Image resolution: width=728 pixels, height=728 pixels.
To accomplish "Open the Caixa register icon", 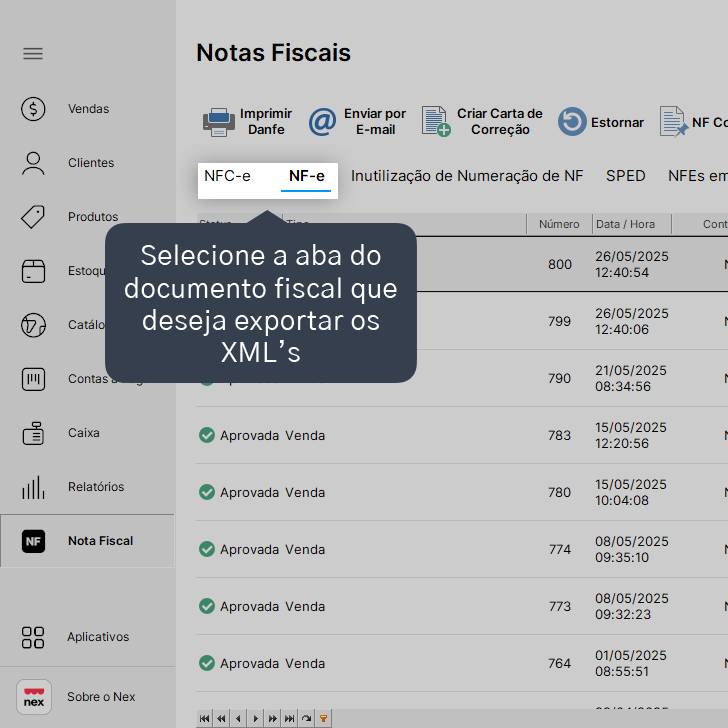I will pos(33,433).
